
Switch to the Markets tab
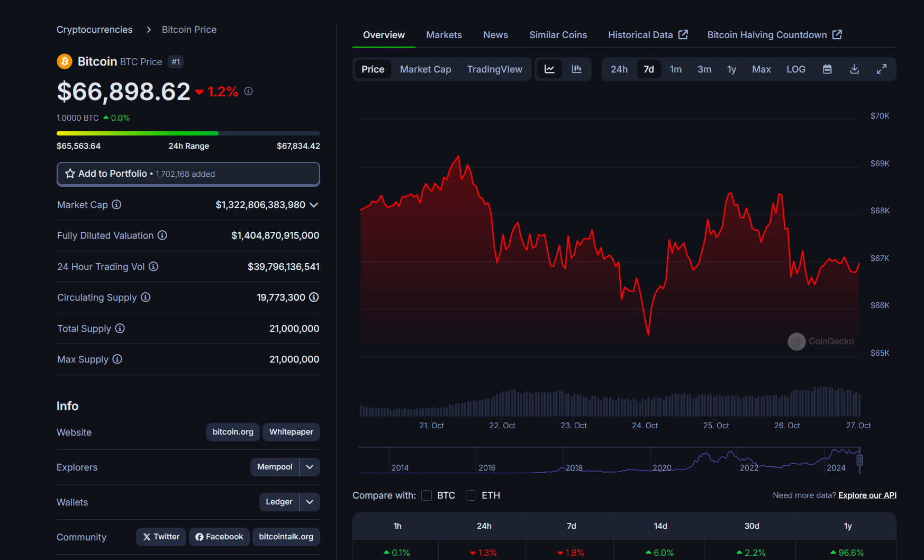pyautogui.click(x=443, y=35)
